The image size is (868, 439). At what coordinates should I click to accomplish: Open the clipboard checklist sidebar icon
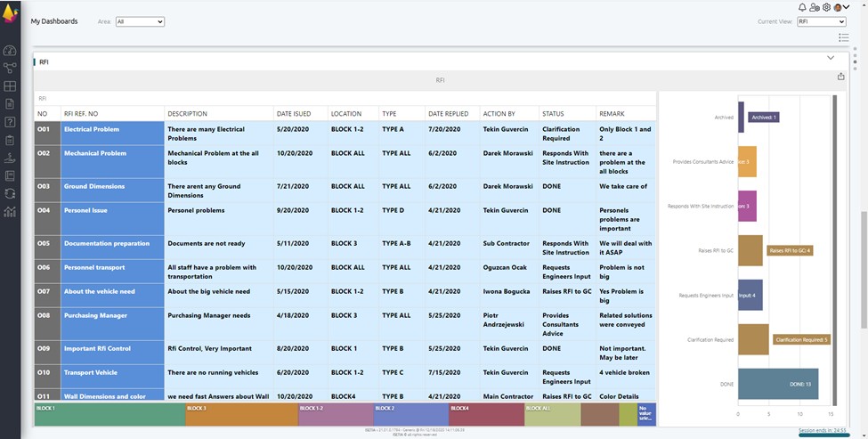[x=10, y=140]
